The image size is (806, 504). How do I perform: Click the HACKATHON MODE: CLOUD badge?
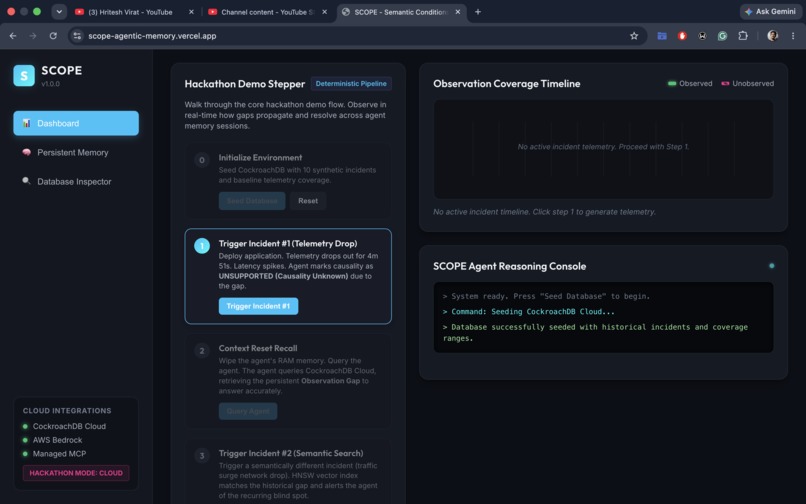click(x=76, y=473)
